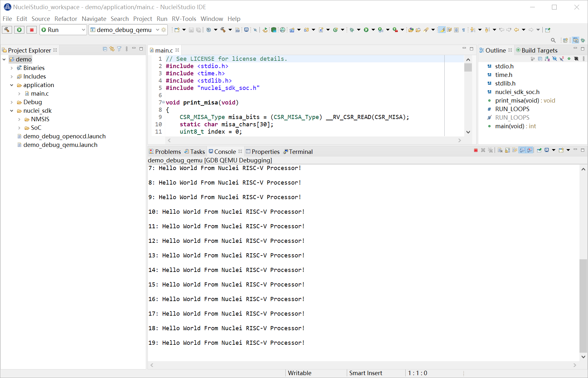
Task: Select print_misa(void) in the Outline
Action: tap(517, 100)
